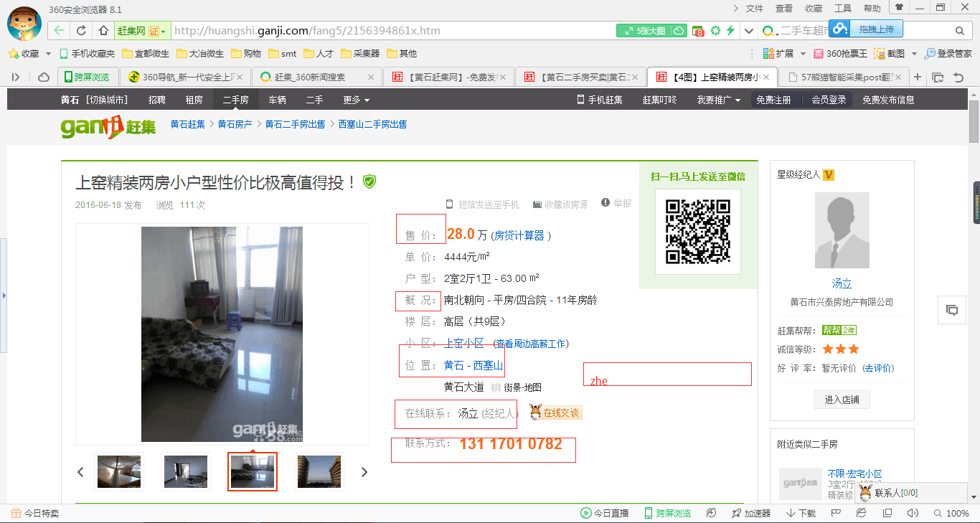Click 收藏该房源 link
The height and width of the screenshot is (523, 980).
tap(560, 204)
